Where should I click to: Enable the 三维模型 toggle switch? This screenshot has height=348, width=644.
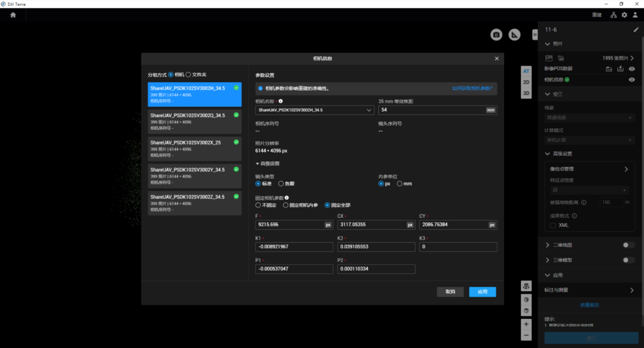[x=628, y=260]
